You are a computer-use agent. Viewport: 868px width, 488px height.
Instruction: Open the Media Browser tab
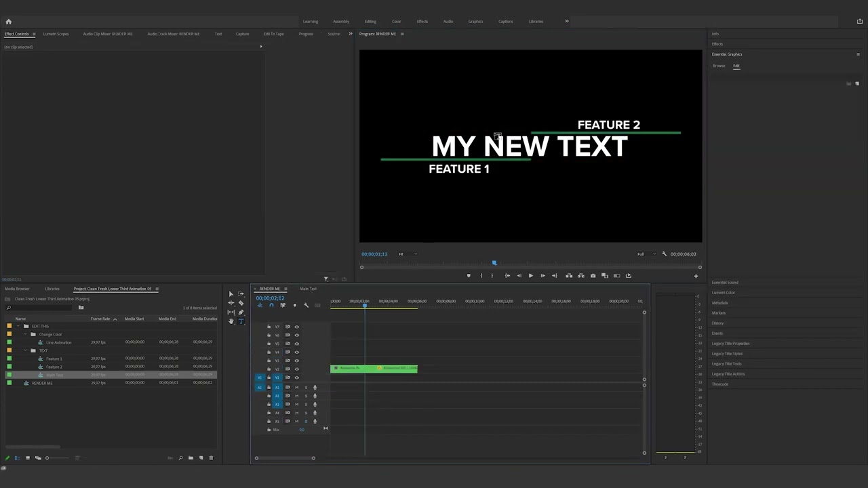coord(17,289)
